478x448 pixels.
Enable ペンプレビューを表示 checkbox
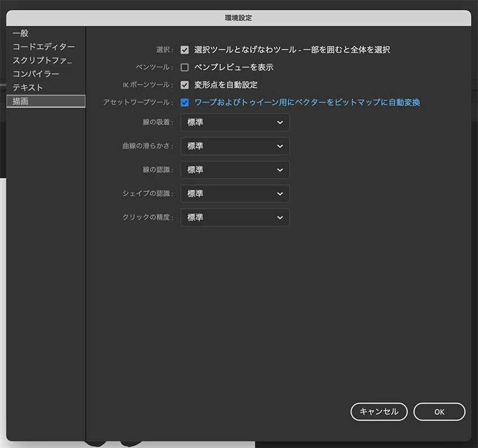coord(185,67)
